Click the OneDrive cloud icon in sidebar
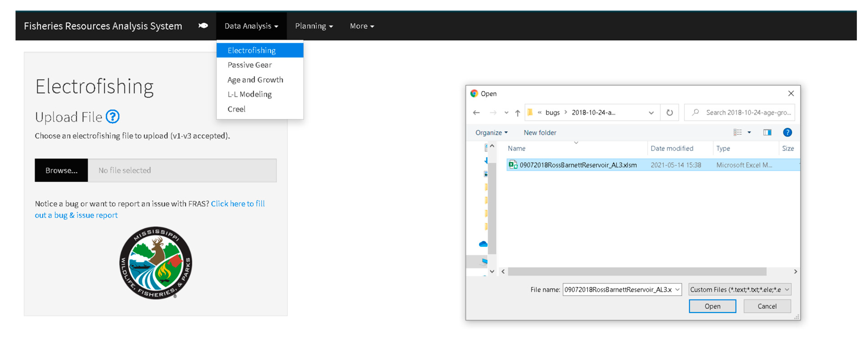This screenshot has width=868, height=339. click(483, 244)
